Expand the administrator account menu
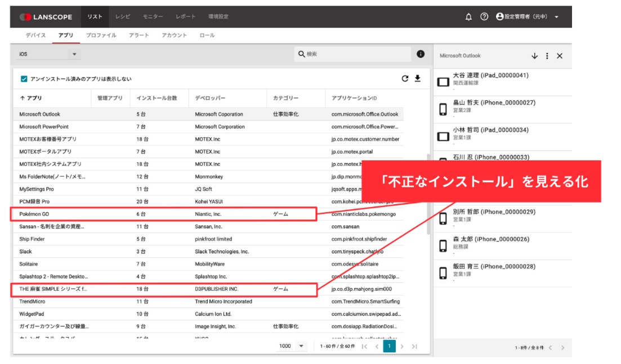Viewport: 621px width, 364px height. 527,17
